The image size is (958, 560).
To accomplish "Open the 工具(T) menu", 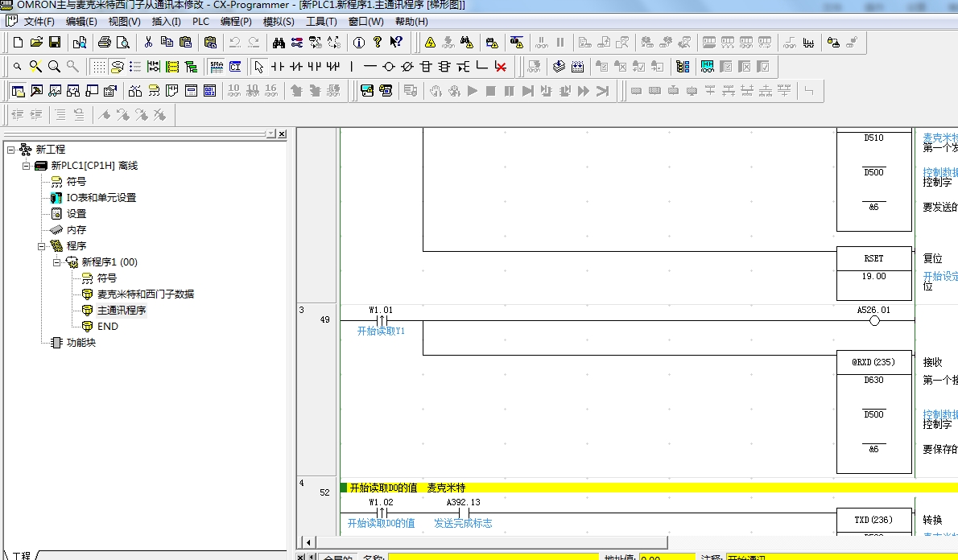I will (x=321, y=22).
